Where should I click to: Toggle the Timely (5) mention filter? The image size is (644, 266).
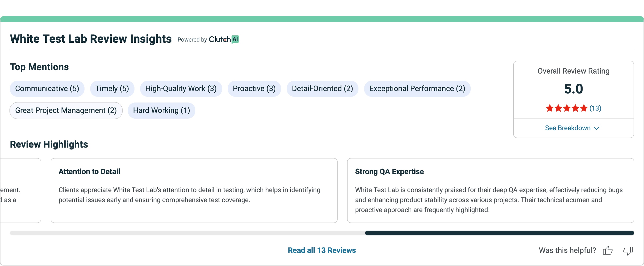112,89
